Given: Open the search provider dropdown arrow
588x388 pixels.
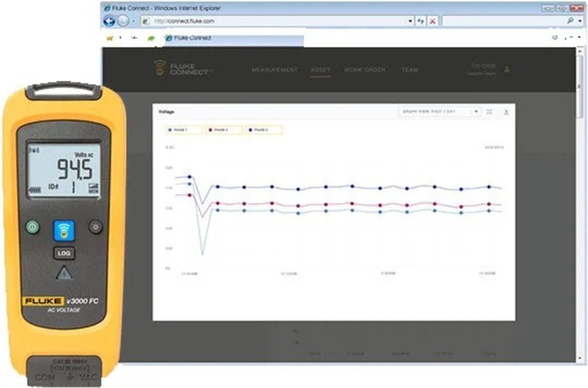Looking at the screenshot, I should click(580, 21).
